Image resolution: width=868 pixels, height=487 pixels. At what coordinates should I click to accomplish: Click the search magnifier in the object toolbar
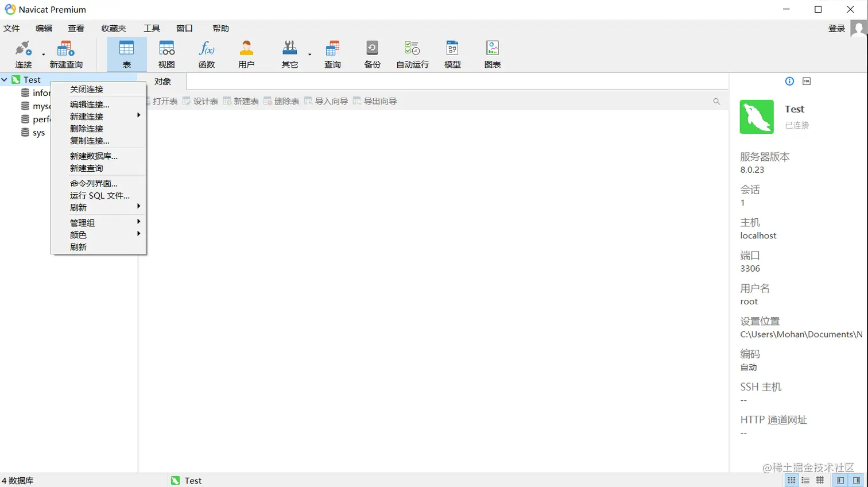[x=716, y=101]
